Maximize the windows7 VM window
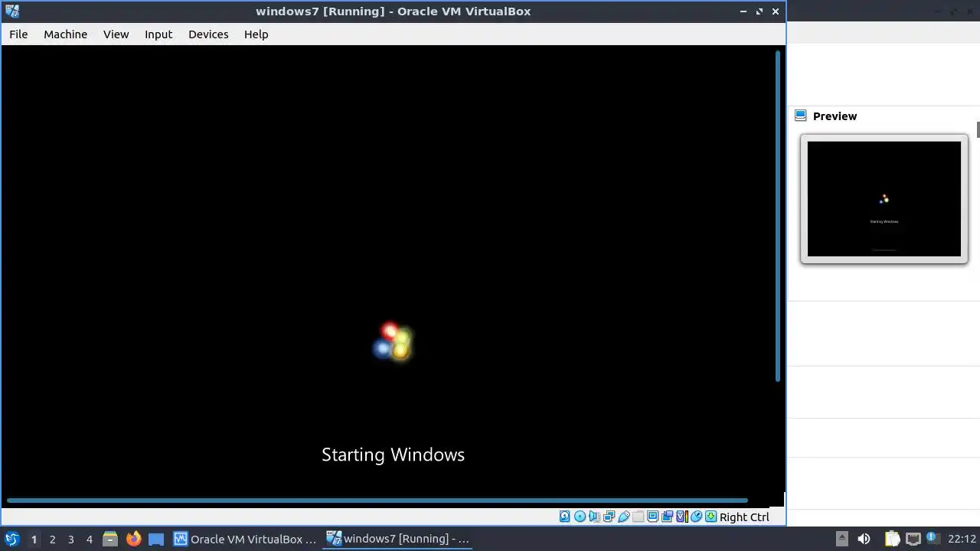 [x=759, y=11]
